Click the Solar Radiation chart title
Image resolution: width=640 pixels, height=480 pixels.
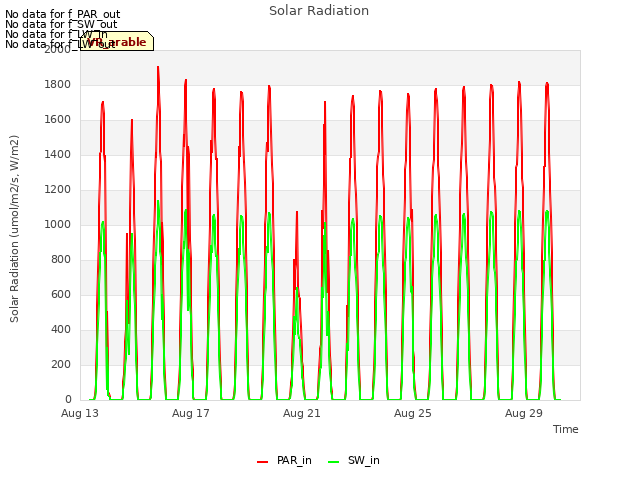click(319, 11)
